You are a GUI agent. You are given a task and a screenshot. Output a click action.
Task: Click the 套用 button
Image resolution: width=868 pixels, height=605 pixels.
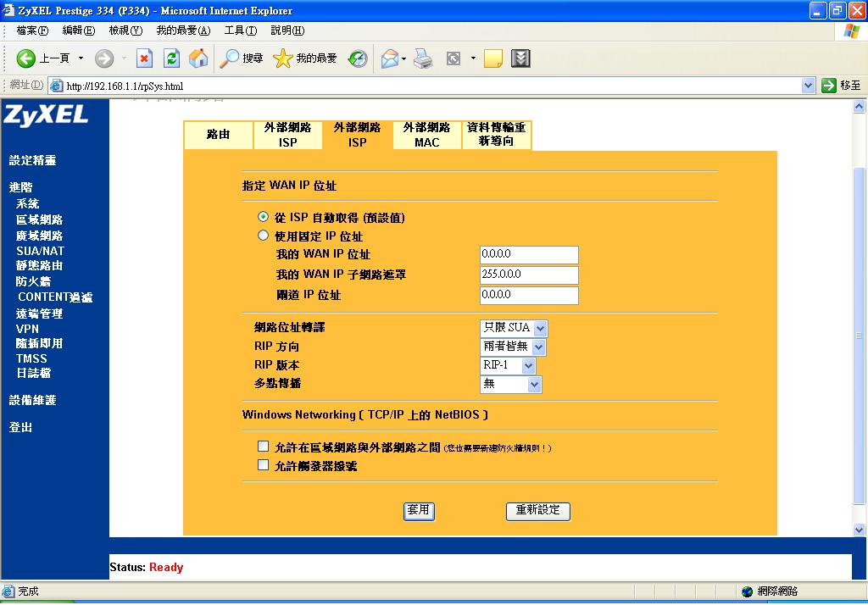tap(419, 511)
